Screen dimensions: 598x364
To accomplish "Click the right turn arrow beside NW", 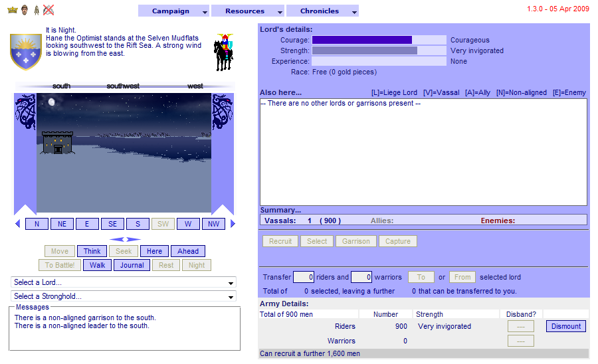I will click(x=233, y=224).
